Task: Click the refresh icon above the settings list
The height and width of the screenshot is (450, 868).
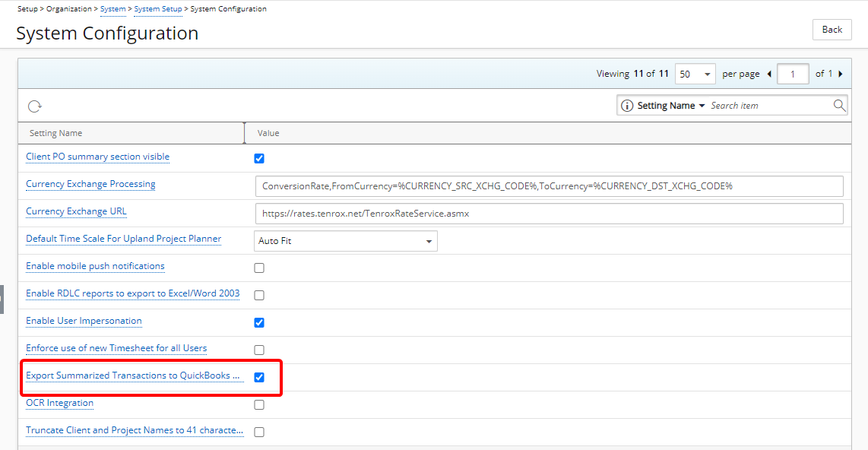Action: pyautogui.click(x=35, y=106)
